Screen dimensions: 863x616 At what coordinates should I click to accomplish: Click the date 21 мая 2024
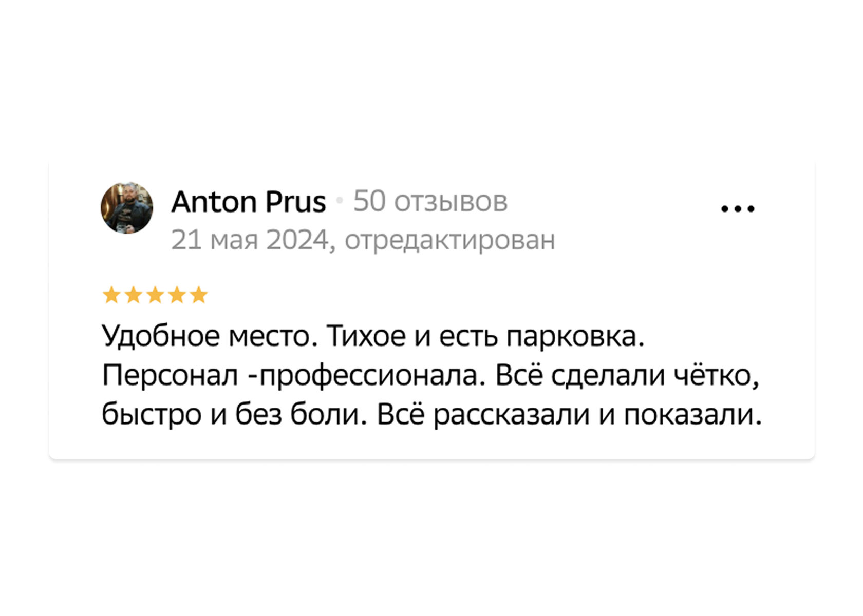[251, 238]
